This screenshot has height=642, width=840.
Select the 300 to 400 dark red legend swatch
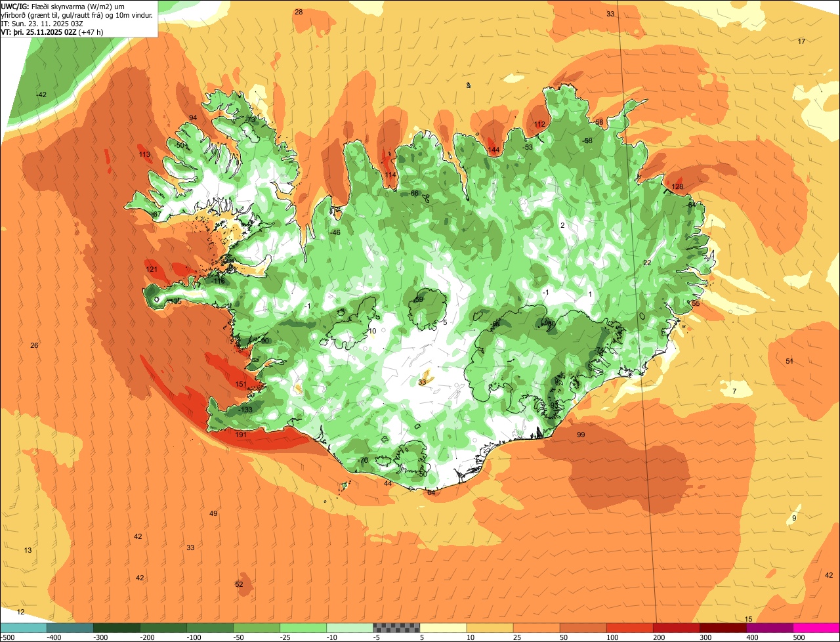pyautogui.click(x=723, y=628)
